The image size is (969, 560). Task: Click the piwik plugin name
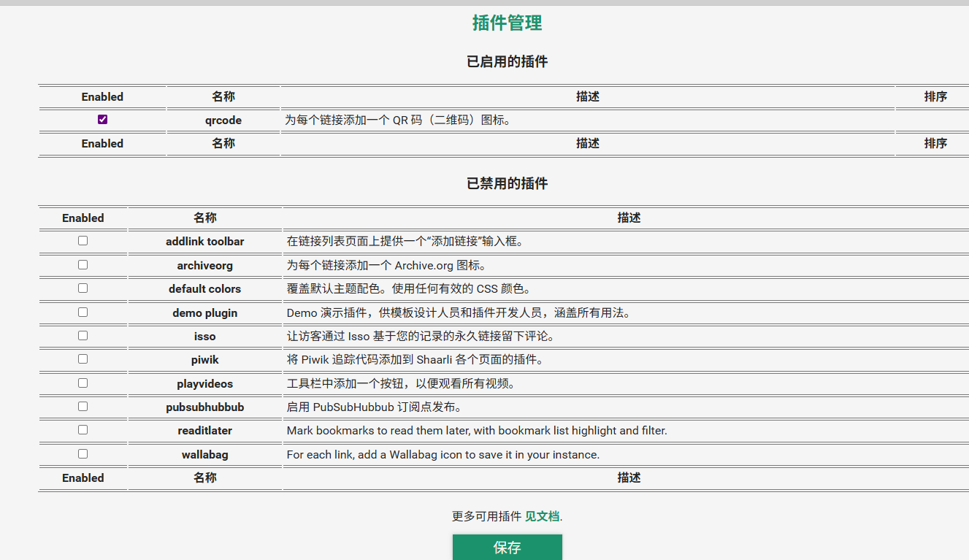point(205,360)
